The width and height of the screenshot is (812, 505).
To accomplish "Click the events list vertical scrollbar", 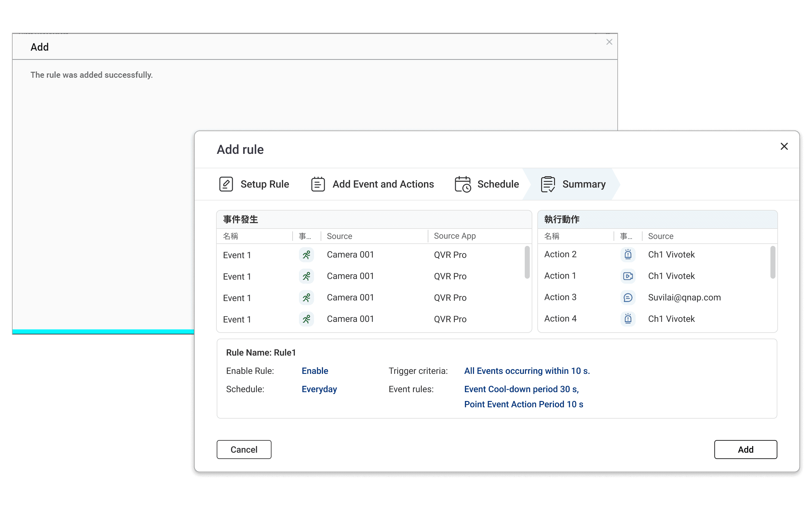I will [x=527, y=262].
